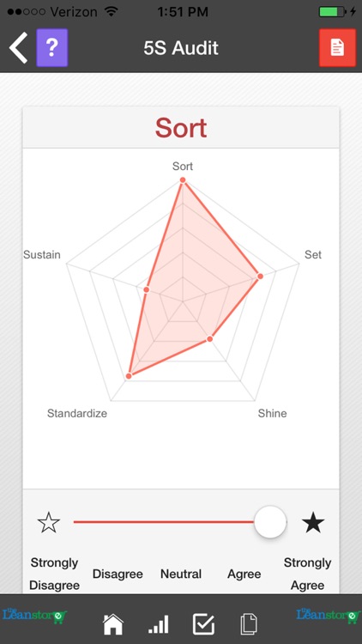Image resolution: width=362 pixels, height=644 pixels.
Task: Open the bar chart stats icon
Action: click(x=158, y=624)
